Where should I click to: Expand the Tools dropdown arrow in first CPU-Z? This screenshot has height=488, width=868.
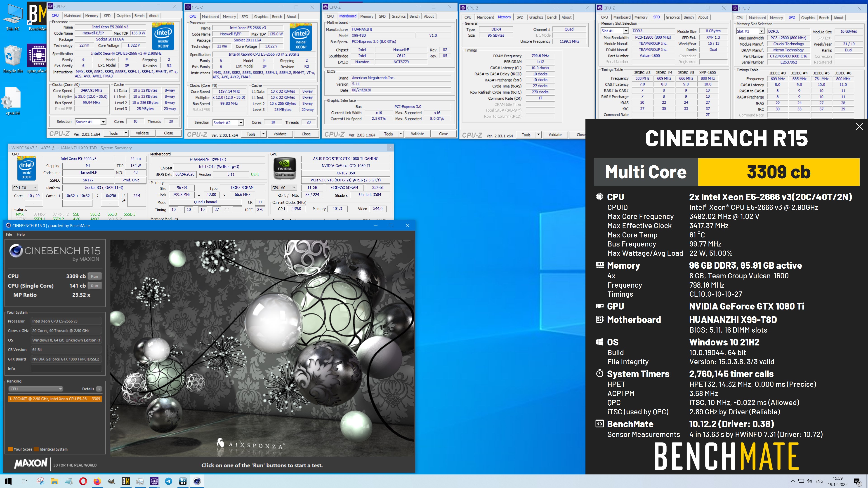(x=126, y=133)
